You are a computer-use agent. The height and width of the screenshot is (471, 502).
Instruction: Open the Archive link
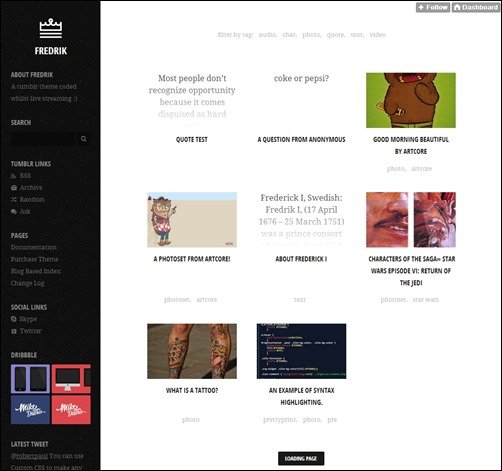click(31, 188)
